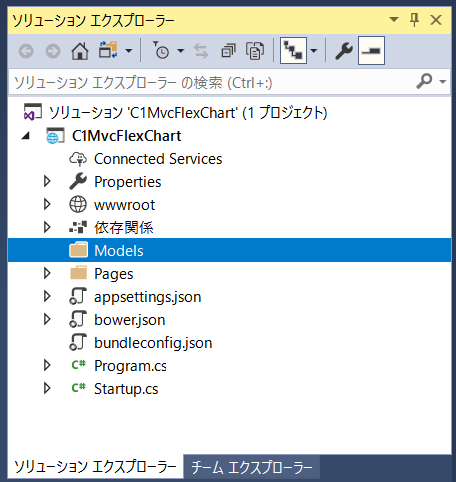Open Properties via the wrench toolbar icon
The image size is (456, 482).
344,51
